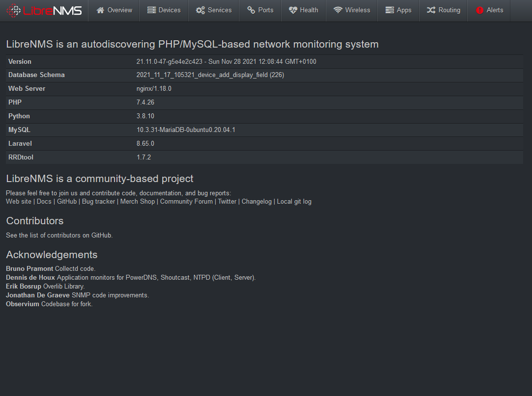The width and height of the screenshot is (532, 396).
Task: Click the RRDtool version 1.7.2
Action: tap(144, 158)
